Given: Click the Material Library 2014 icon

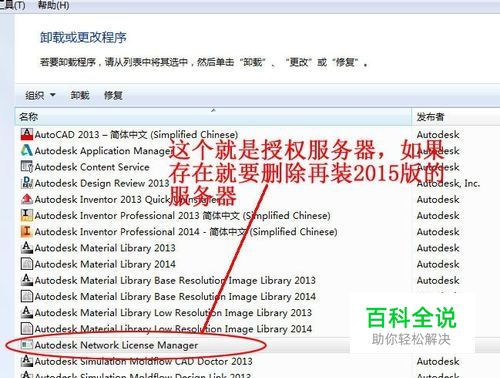Looking at the screenshot, I should point(27,264).
